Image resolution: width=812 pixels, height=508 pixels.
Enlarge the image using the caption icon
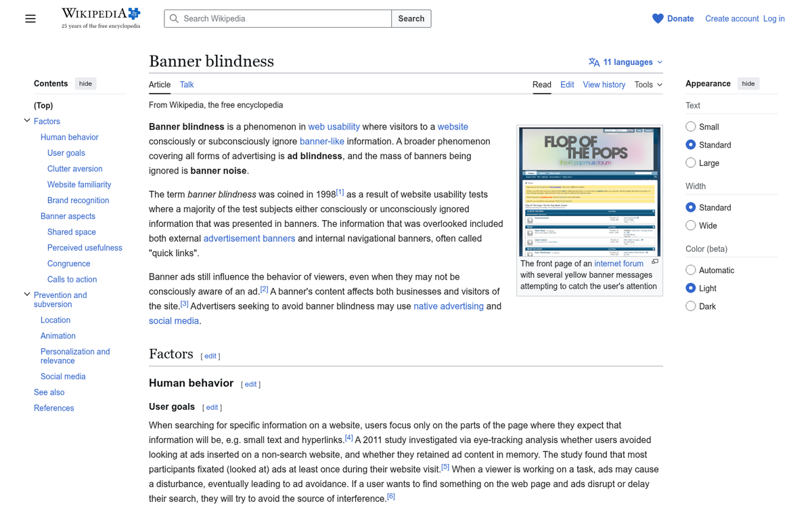[x=654, y=261]
